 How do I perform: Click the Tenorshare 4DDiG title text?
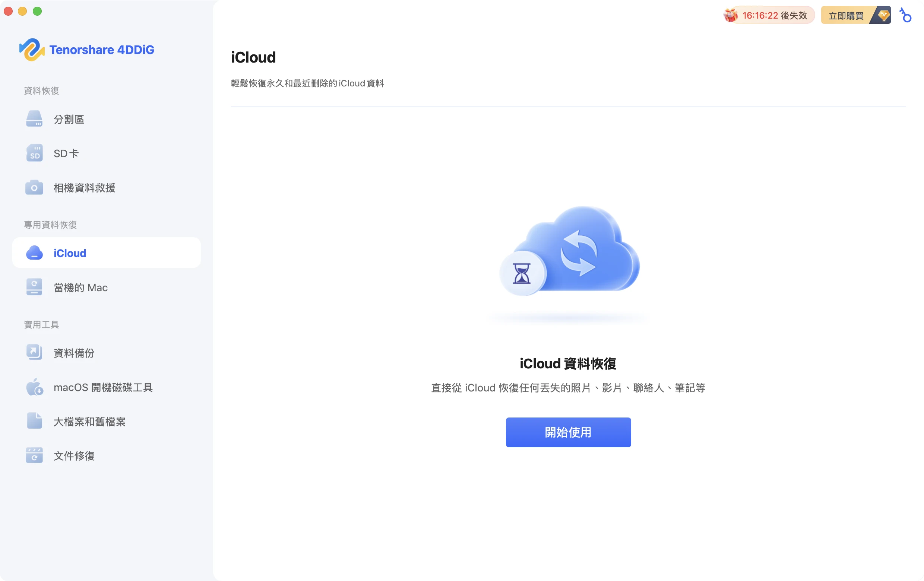(102, 50)
